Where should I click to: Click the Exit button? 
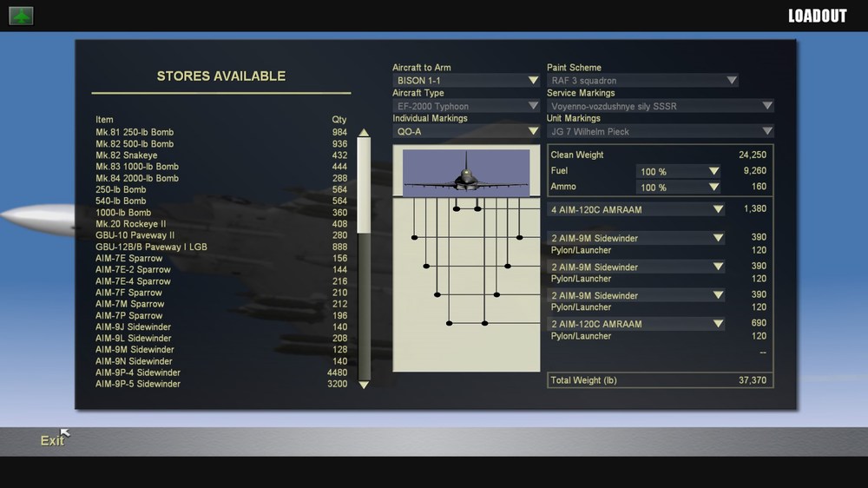[x=52, y=440]
